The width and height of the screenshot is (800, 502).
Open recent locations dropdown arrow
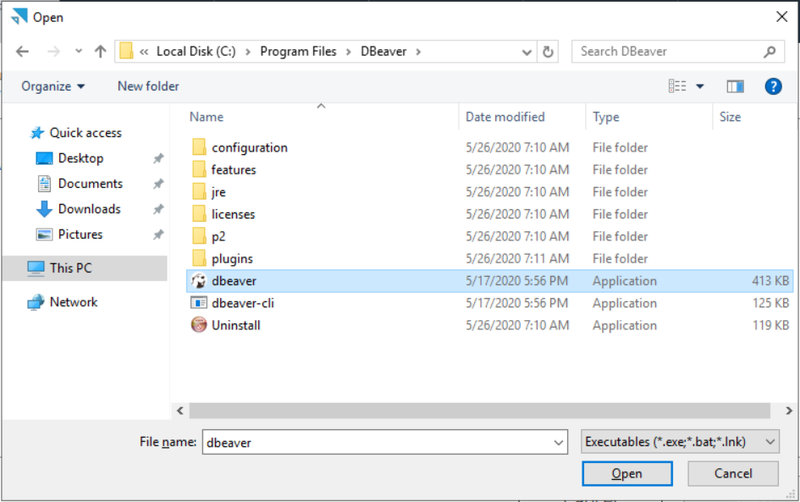(79, 51)
